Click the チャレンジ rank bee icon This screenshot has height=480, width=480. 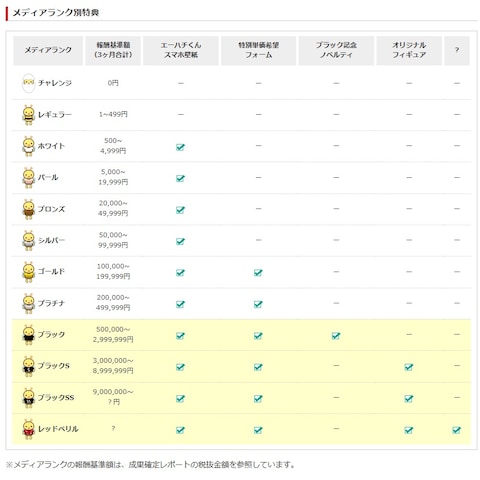28,83
